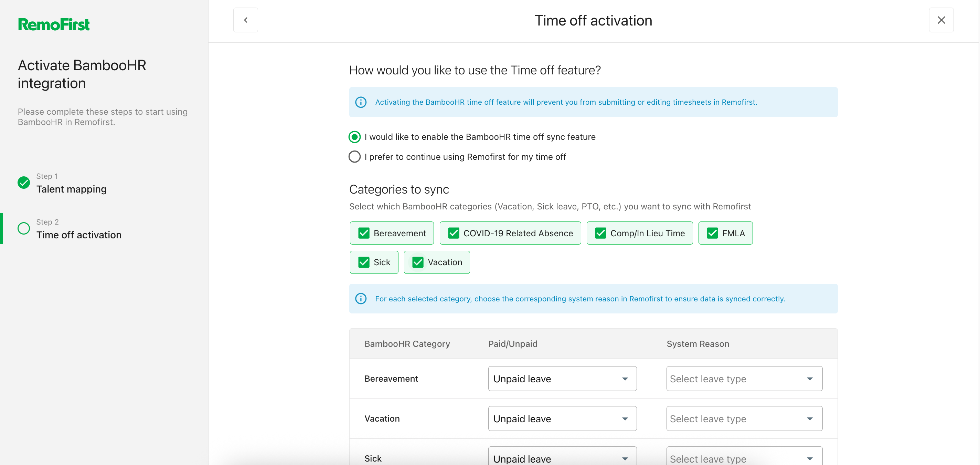Click the Bereavement row label in table
This screenshot has width=980, height=465.
(x=391, y=379)
